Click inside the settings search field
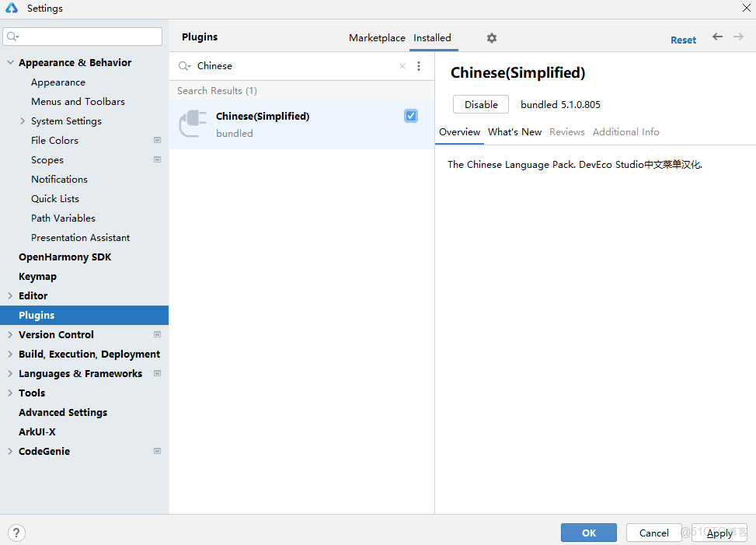756x545 pixels. [82, 36]
